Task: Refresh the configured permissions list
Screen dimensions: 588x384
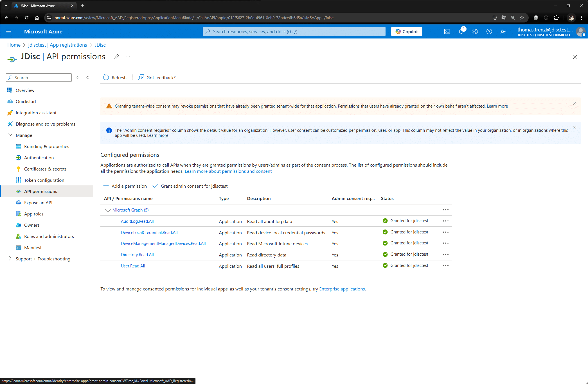Action: [114, 78]
